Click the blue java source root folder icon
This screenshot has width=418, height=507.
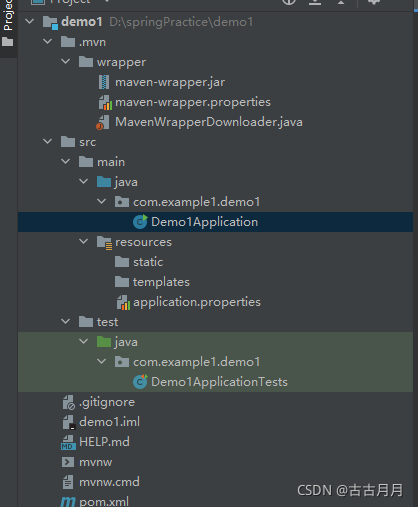click(104, 182)
